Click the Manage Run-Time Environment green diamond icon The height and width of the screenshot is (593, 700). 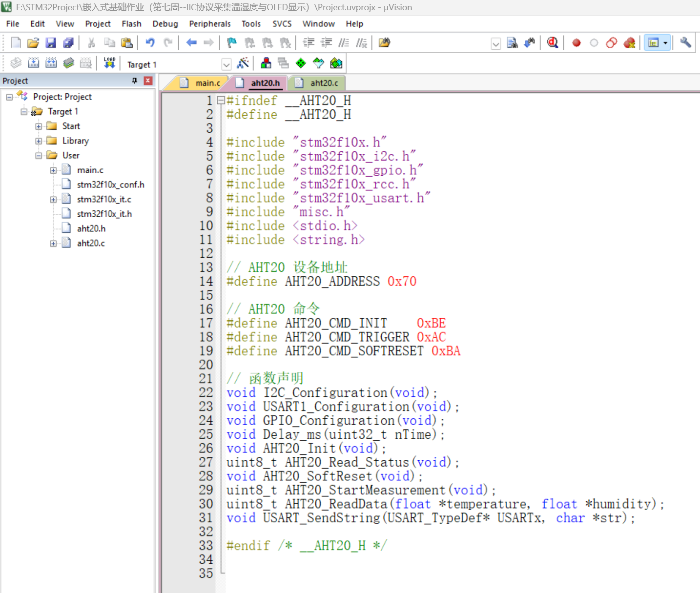pyautogui.click(x=301, y=63)
